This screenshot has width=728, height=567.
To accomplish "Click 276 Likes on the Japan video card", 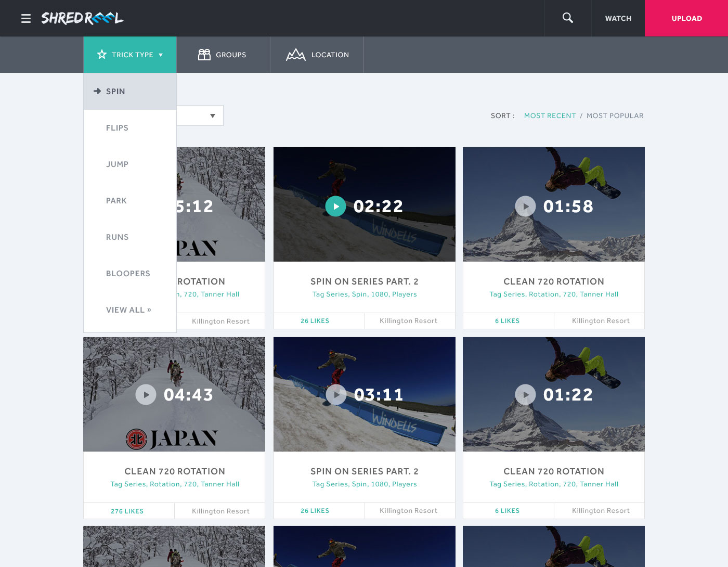I will (x=127, y=511).
